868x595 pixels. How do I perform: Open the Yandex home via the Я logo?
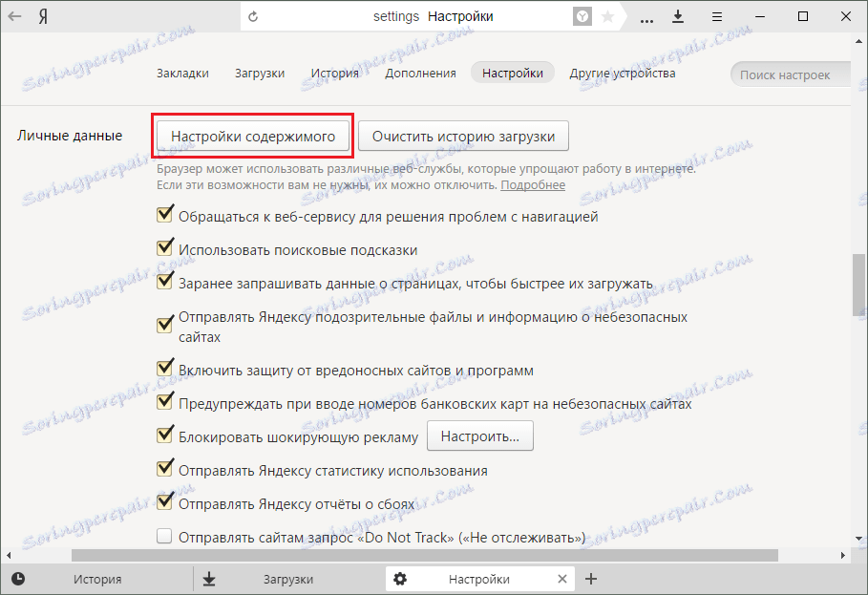[x=43, y=16]
